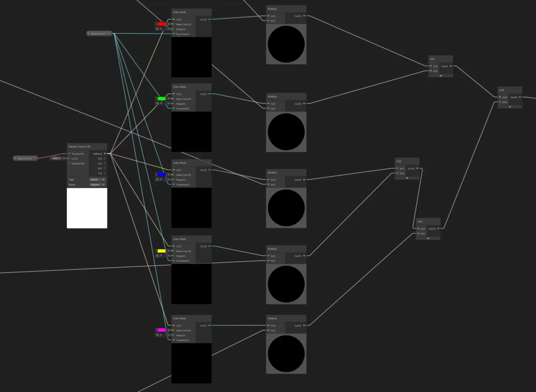Click the RGBA(4) output port on Sample Texture 2D
The width and height of the screenshot is (536, 392).
pyautogui.click(x=105, y=154)
